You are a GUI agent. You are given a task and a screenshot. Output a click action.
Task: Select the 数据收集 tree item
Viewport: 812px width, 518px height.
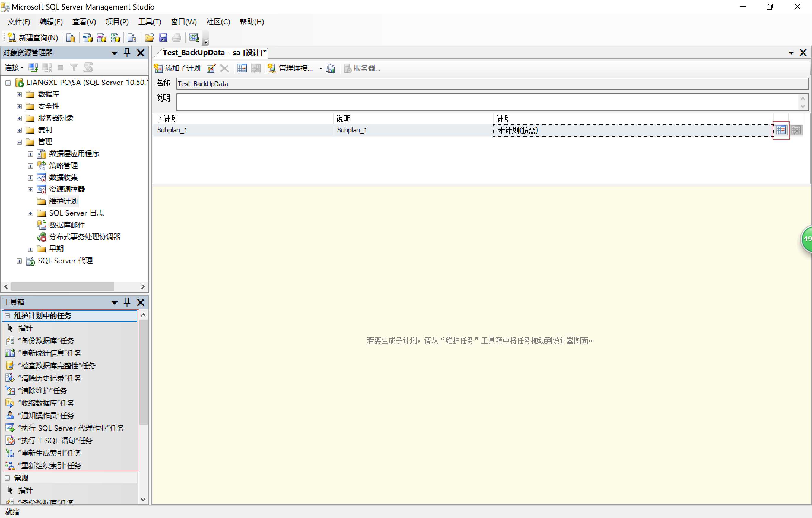coord(64,178)
